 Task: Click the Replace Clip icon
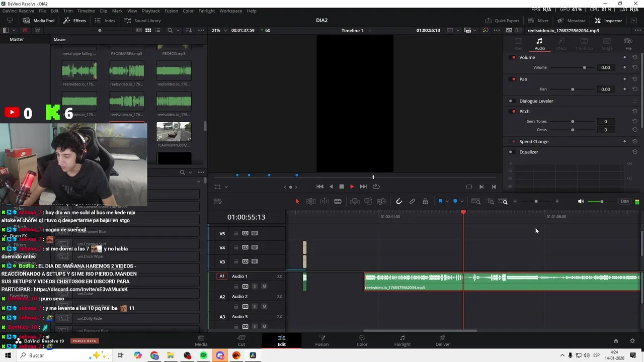click(381, 202)
